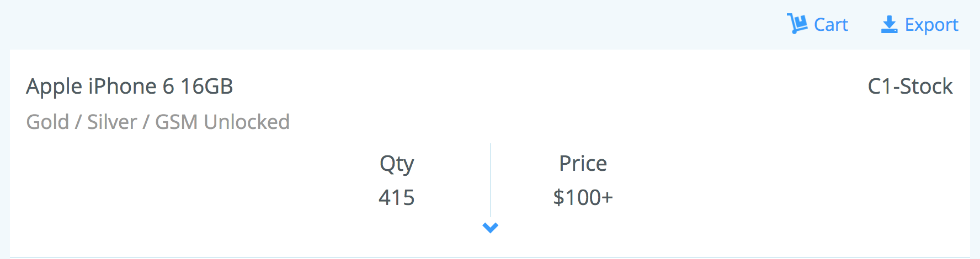
Task: Select the GSM Unlocked carrier text
Action: 222,122
